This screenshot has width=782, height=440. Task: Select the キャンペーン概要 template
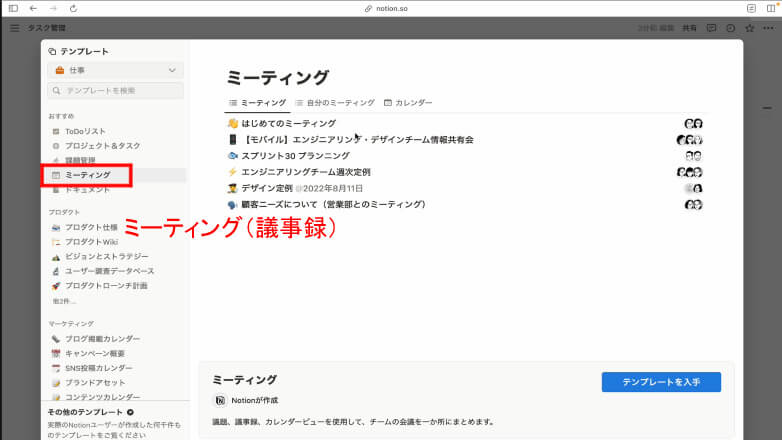pos(95,353)
